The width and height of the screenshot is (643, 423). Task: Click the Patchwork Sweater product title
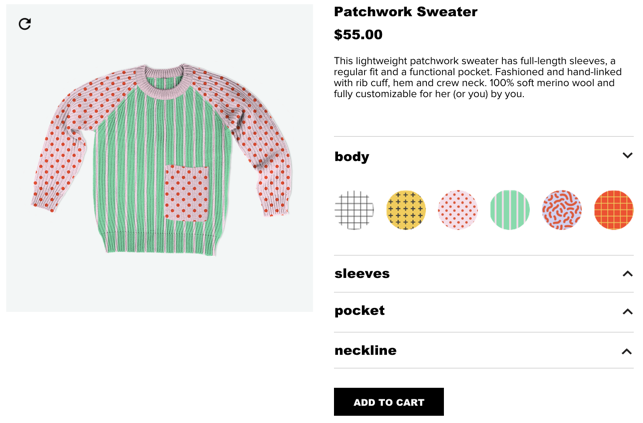(406, 12)
